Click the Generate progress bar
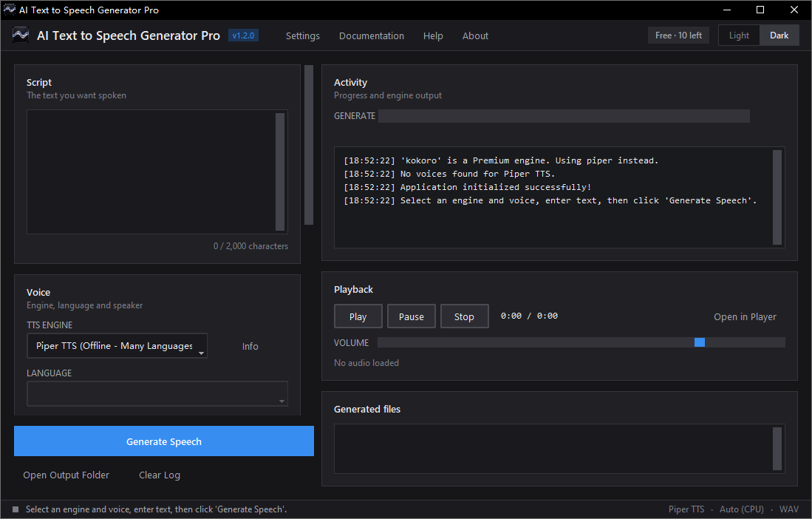 pos(564,116)
